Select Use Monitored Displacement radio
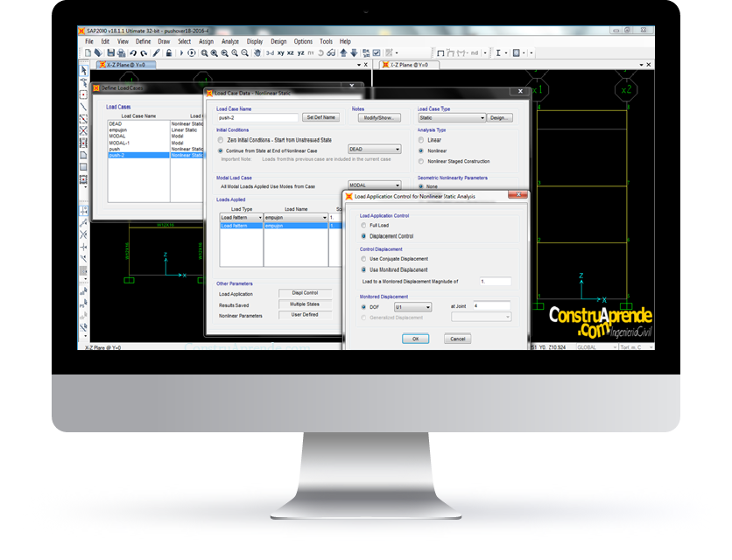This screenshot has width=732, height=560. (363, 269)
